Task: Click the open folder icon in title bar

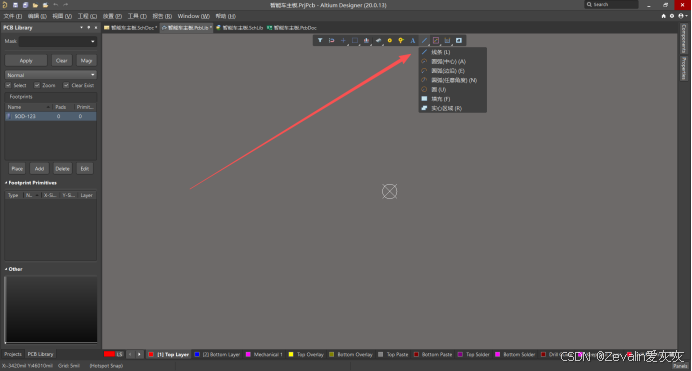Action: click(x=35, y=5)
